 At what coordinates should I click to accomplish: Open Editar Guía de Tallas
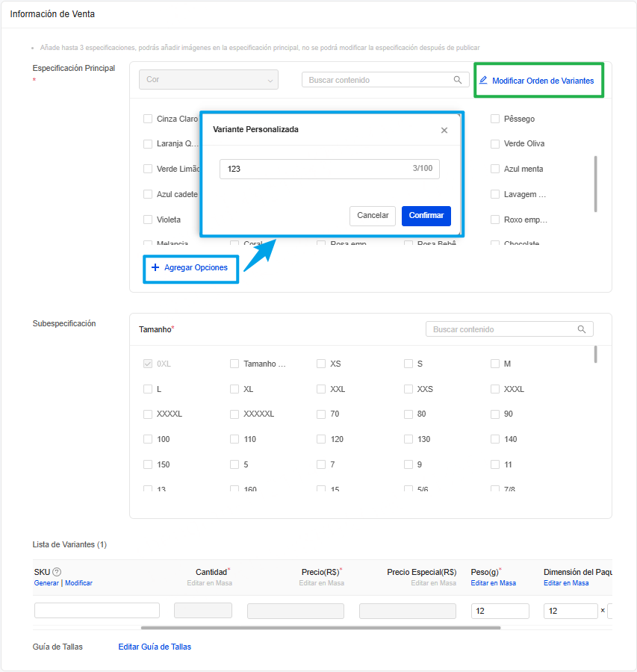pos(155,647)
